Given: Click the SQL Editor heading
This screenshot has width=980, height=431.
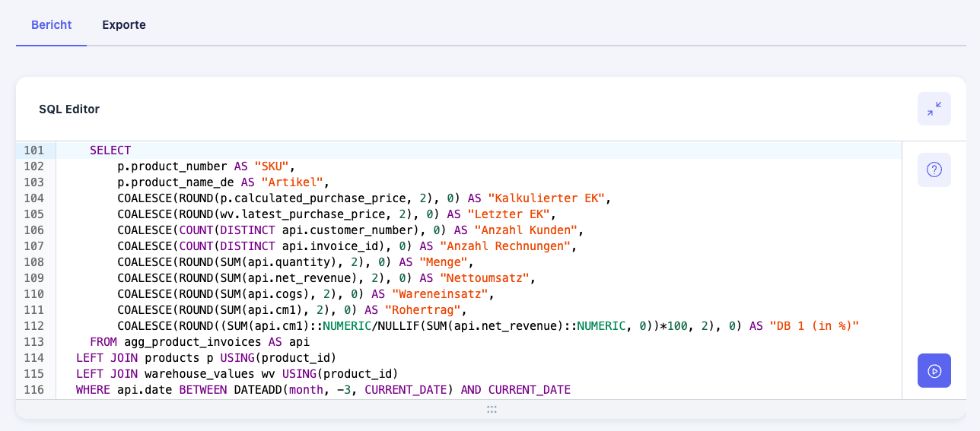Looking at the screenshot, I should [69, 109].
